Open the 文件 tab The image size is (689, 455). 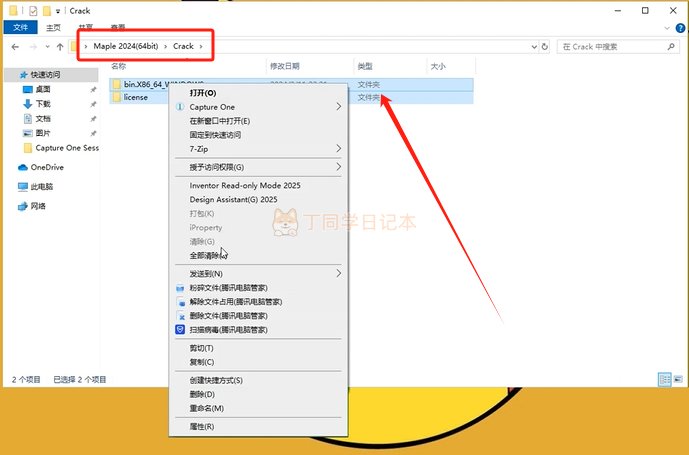[x=20, y=27]
